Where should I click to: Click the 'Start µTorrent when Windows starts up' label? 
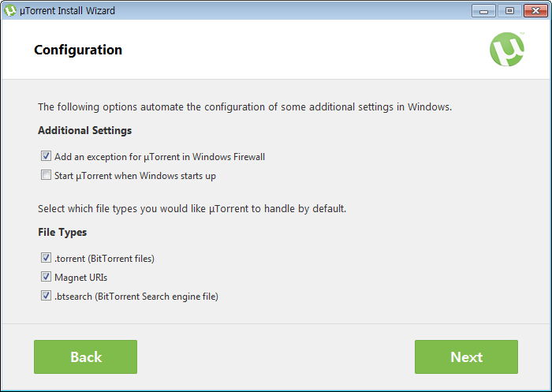click(135, 176)
